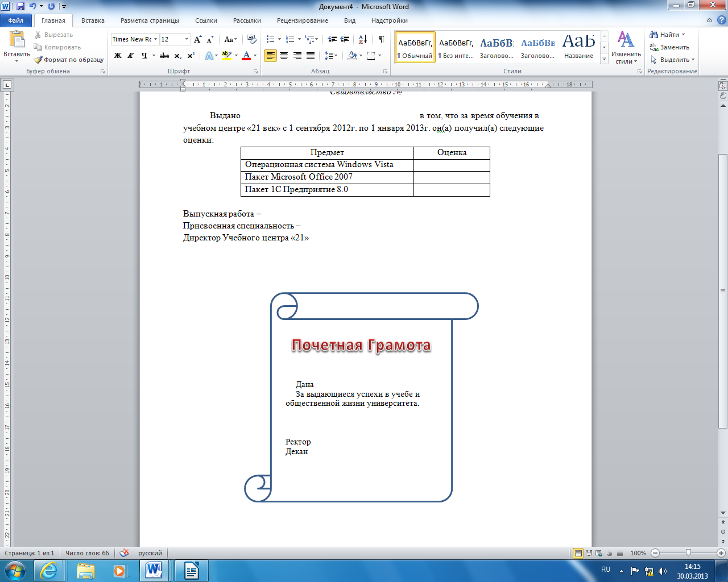Show paragraph marks with pilcrow icon
Viewport: 728px width, 582px height.
tap(381, 39)
